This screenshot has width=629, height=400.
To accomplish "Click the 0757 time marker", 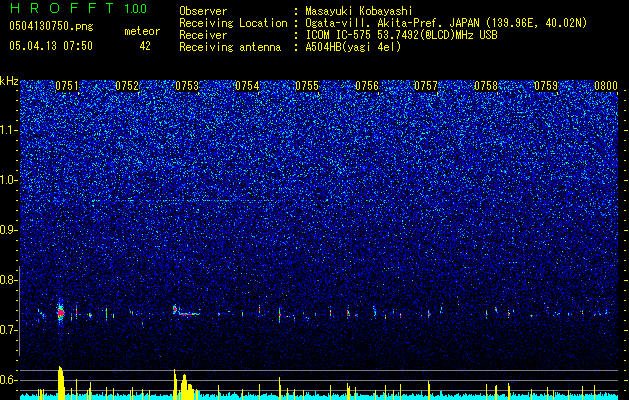I will [426, 86].
